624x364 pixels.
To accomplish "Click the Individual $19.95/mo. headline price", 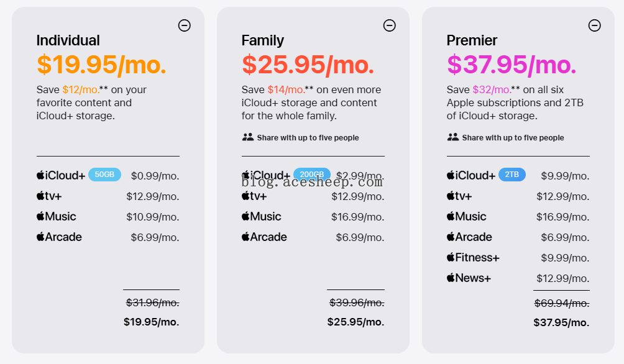I will pos(101,65).
